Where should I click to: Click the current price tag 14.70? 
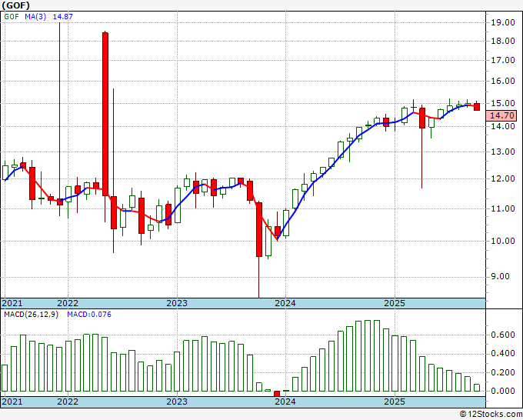point(502,115)
